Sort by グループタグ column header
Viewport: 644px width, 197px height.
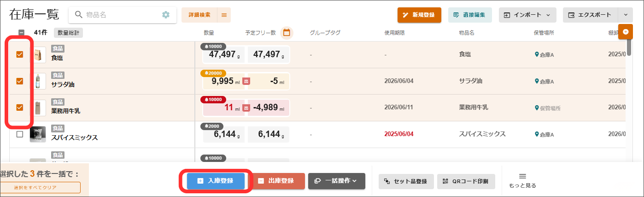point(325,33)
